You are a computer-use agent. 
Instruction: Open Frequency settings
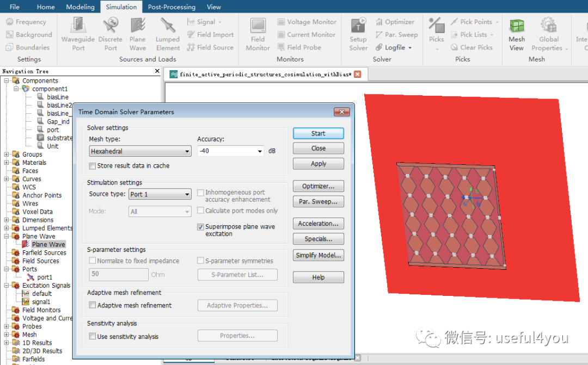point(26,22)
